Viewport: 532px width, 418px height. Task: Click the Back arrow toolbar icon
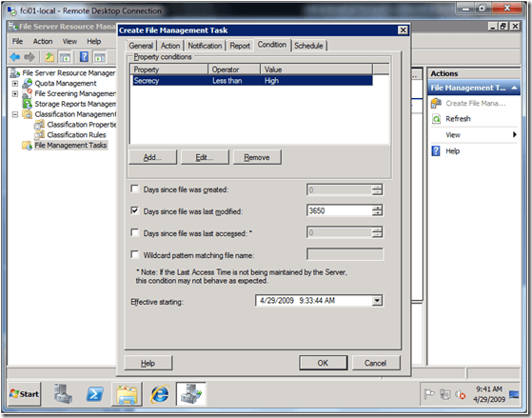pos(15,57)
